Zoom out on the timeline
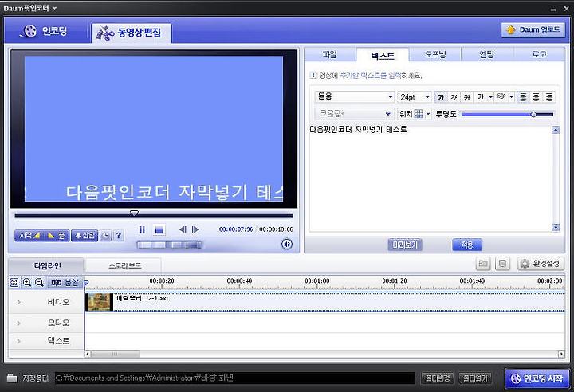Viewport: 574px width, 392px height. pos(39,282)
